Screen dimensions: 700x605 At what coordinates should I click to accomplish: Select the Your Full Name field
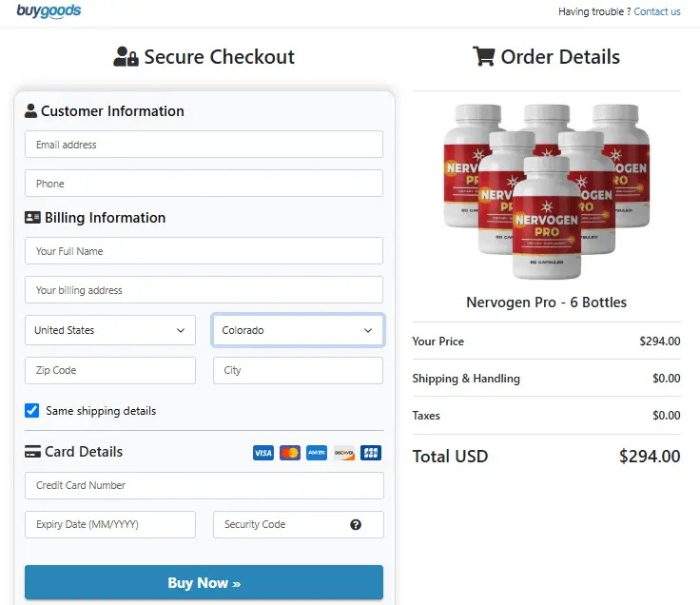(x=204, y=251)
